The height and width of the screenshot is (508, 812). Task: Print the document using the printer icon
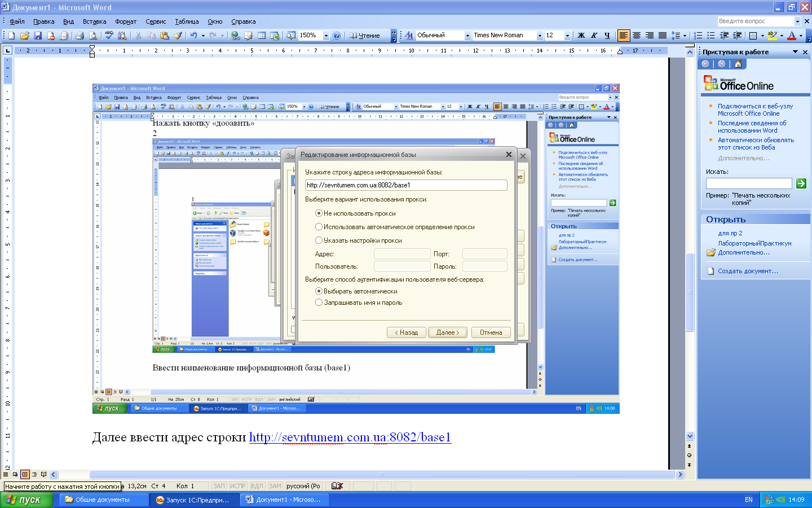(x=80, y=36)
